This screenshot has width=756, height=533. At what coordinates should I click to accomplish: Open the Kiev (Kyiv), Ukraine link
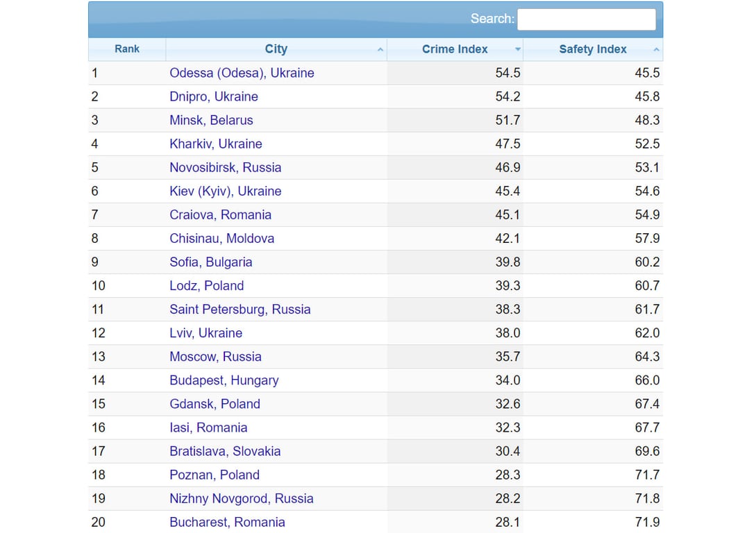[226, 191]
